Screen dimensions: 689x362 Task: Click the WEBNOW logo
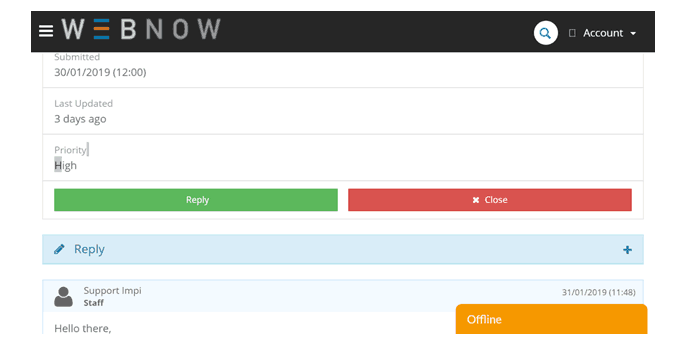[x=141, y=29]
